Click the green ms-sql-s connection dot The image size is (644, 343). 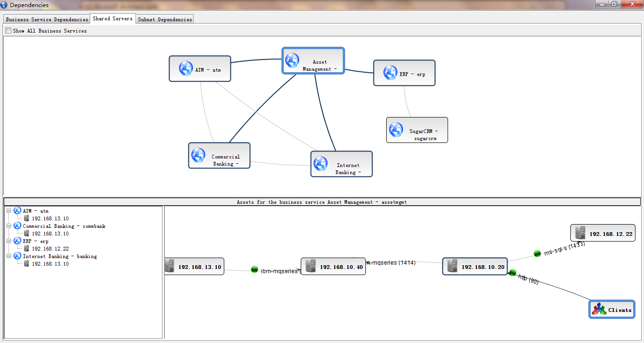(537, 253)
